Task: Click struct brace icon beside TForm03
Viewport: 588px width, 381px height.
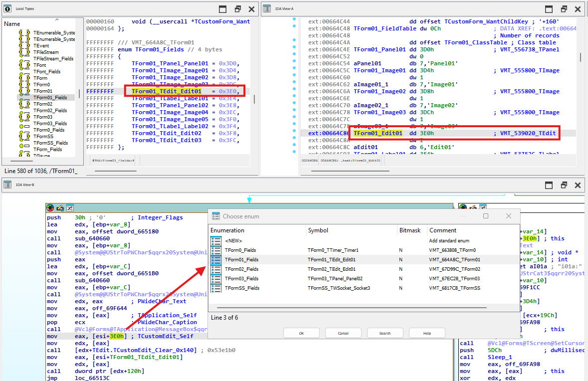Action: [24, 117]
